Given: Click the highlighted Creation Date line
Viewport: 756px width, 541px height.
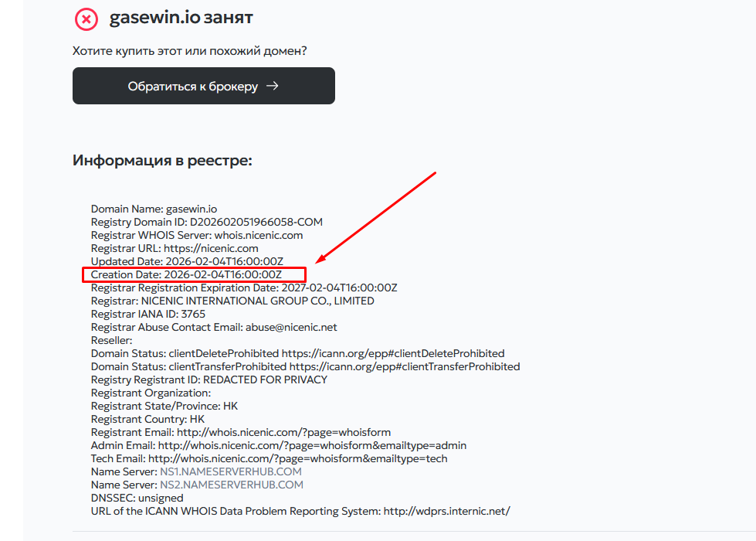Looking at the screenshot, I should 194,274.
